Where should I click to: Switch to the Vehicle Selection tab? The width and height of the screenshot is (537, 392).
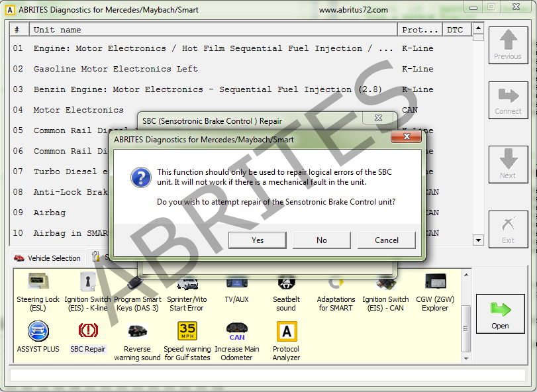(48, 258)
